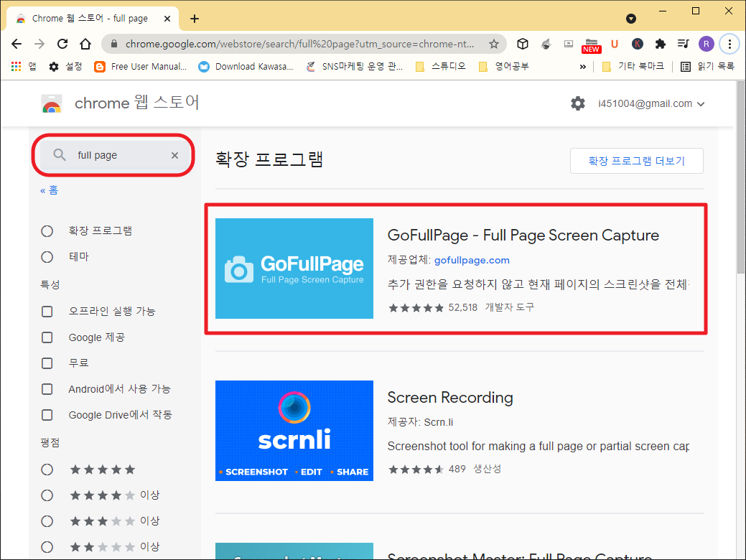
Task: Click the Web Store settings gear icon
Action: click(578, 103)
